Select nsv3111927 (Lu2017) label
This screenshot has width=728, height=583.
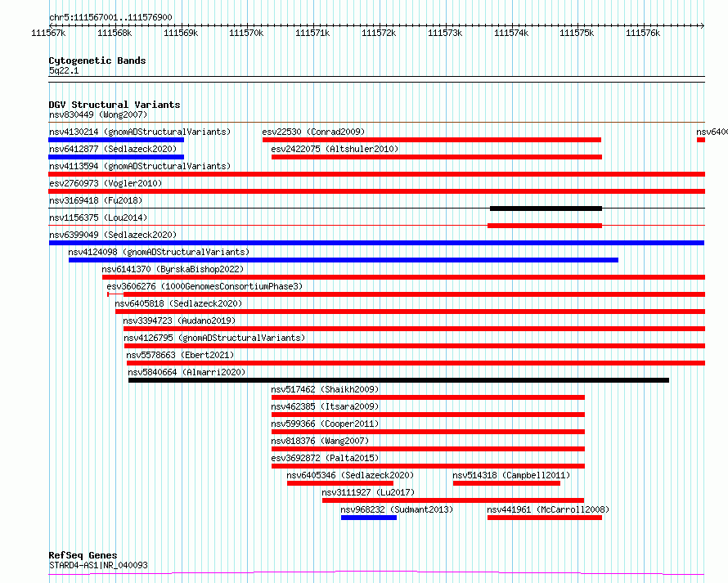coord(368,492)
